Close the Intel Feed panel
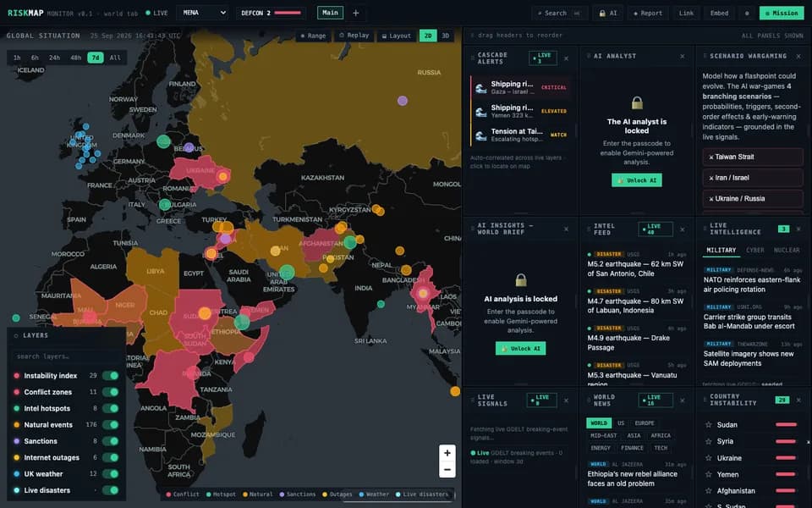 (x=682, y=229)
